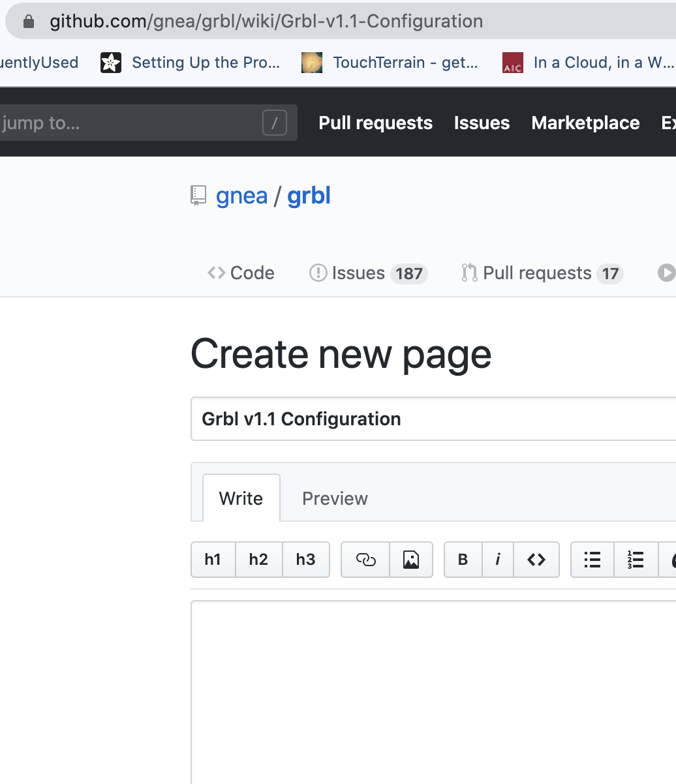Open the grbl repository link
The height and width of the screenshot is (784, 676).
[309, 196]
